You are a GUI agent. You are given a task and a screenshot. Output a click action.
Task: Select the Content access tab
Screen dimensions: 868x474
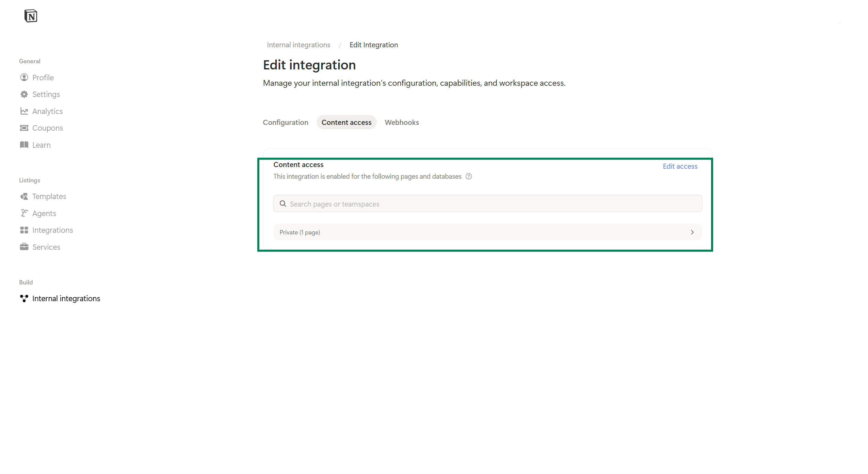click(x=346, y=122)
